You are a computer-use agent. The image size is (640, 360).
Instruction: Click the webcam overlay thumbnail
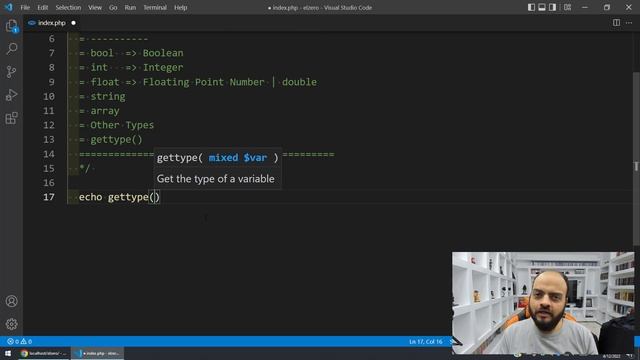pyautogui.click(x=543, y=303)
